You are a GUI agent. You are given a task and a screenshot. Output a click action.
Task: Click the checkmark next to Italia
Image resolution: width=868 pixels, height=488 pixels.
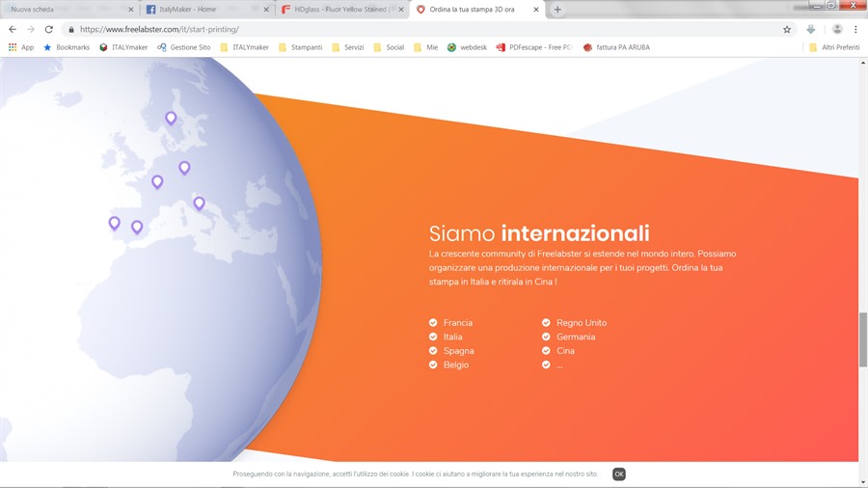433,337
